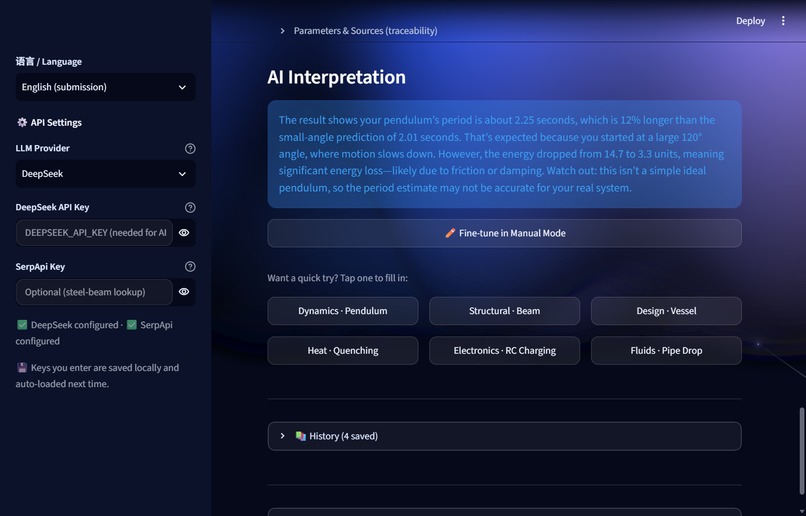The image size is (806, 516).
Task: Click 'Keys you enter are saved locally' note
Action: 97,376
